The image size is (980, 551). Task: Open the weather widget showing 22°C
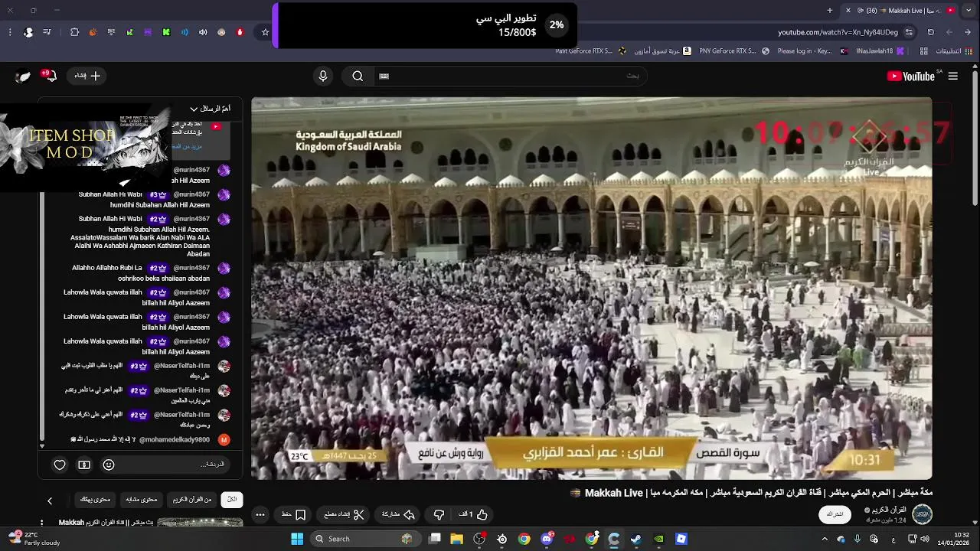[34, 539]
